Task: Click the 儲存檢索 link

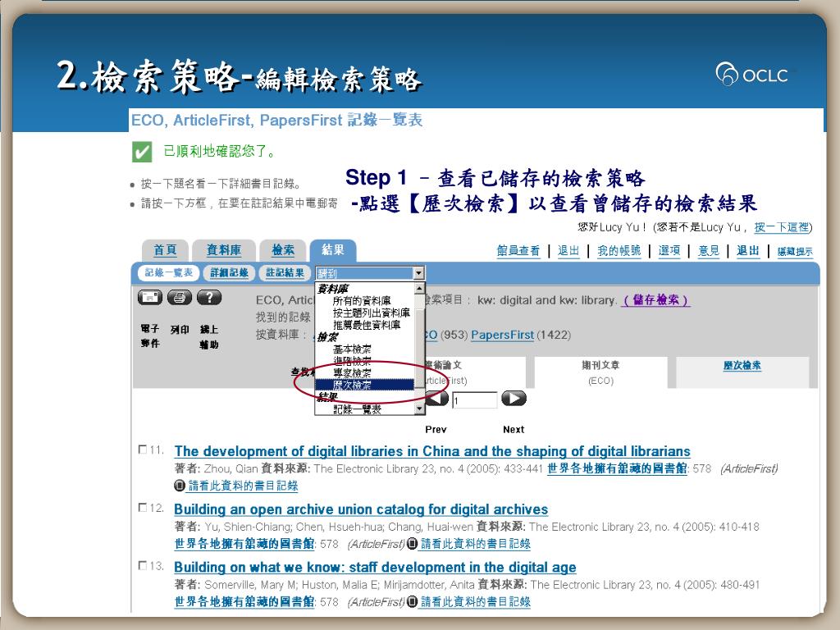Action: pyautogui.click(x=655, y=300)
